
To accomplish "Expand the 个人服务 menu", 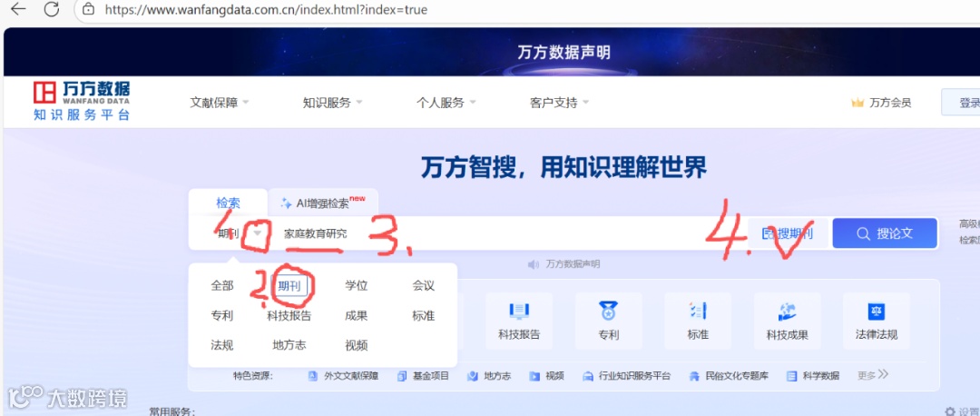I will pos(446,103).
